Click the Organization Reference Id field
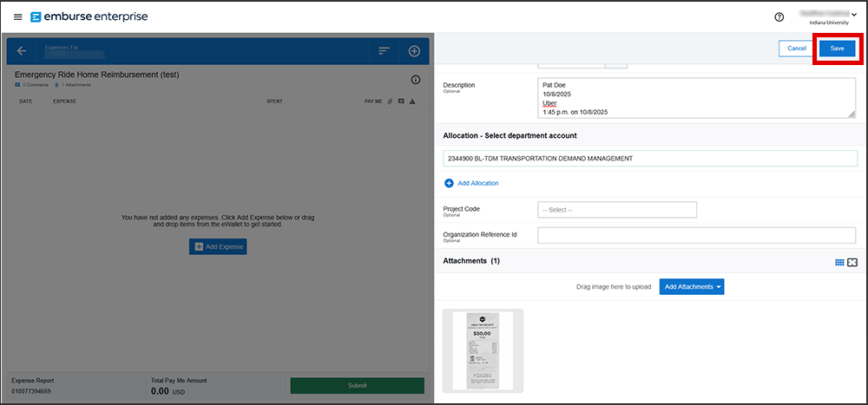868x405 pixels. pyautogui.click(x=696, y=236)
